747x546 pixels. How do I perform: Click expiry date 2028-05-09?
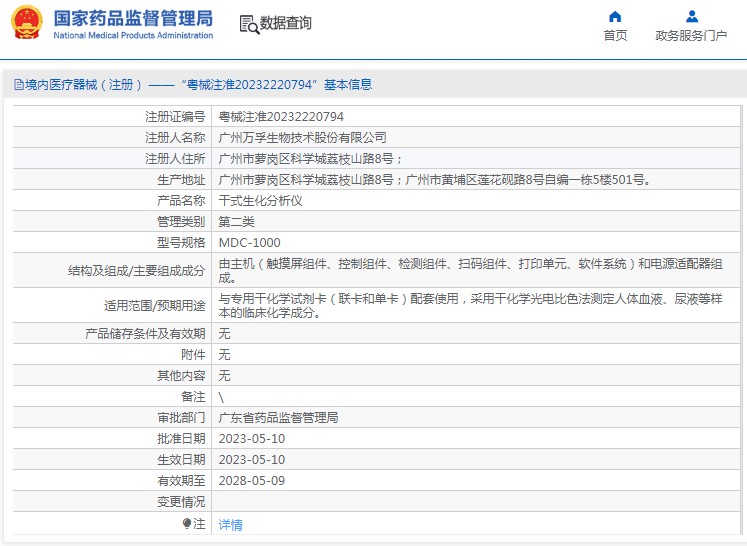pyautogui.click(x=251, y=480)
